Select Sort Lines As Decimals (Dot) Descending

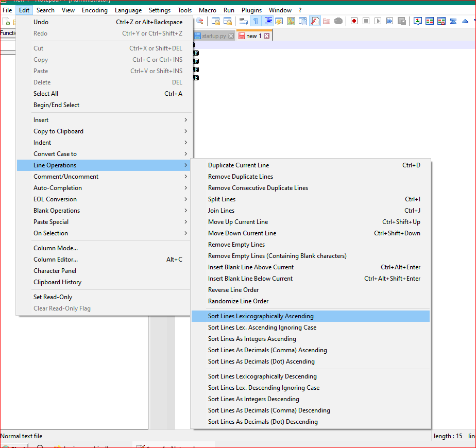(x=311, y=422)
